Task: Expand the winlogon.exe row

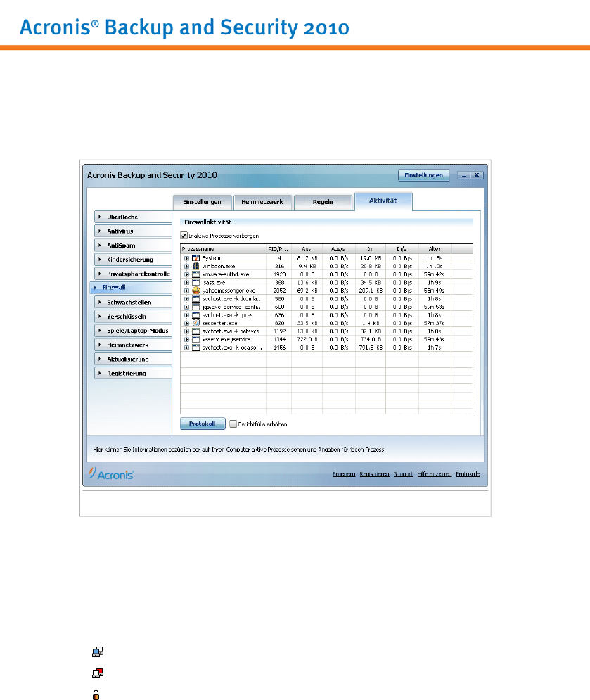Action: click(x=186, y=266)
